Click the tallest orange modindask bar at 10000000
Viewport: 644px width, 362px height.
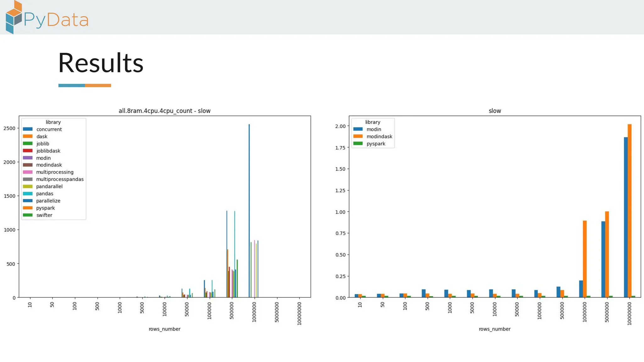(x=630, y=211)
